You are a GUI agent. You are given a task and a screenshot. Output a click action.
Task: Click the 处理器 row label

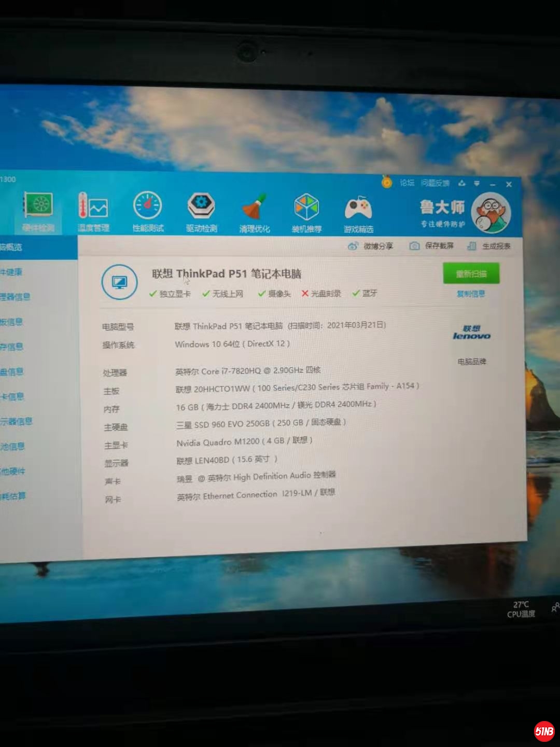point(115,372)
